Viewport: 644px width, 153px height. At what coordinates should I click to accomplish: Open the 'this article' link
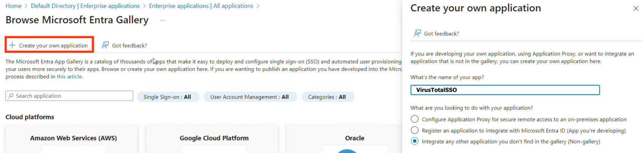(69, 76)
